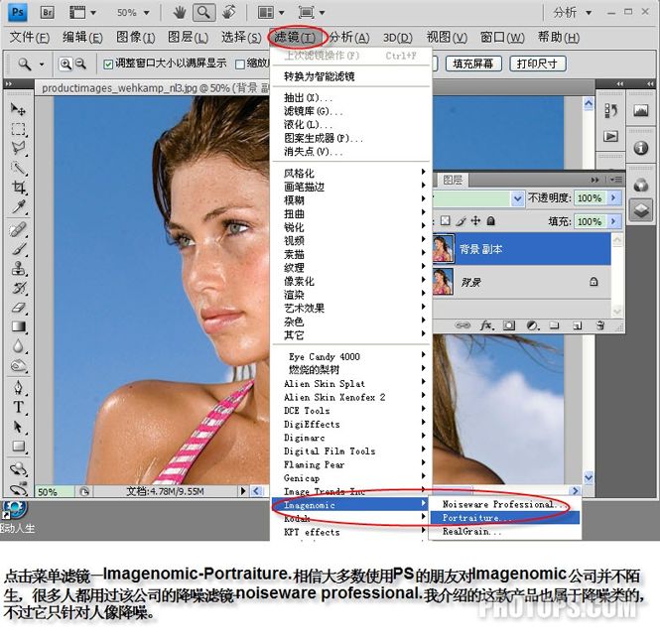Select the History Brush tool
The image size is (660, 644).
pos(18,288)
